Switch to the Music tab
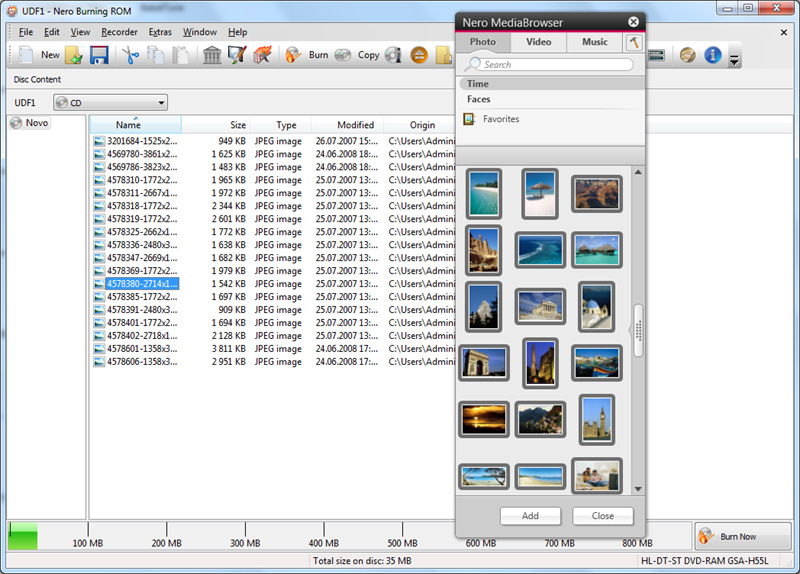The height and width of the screenshot is (574, 800). click(594, 42)
